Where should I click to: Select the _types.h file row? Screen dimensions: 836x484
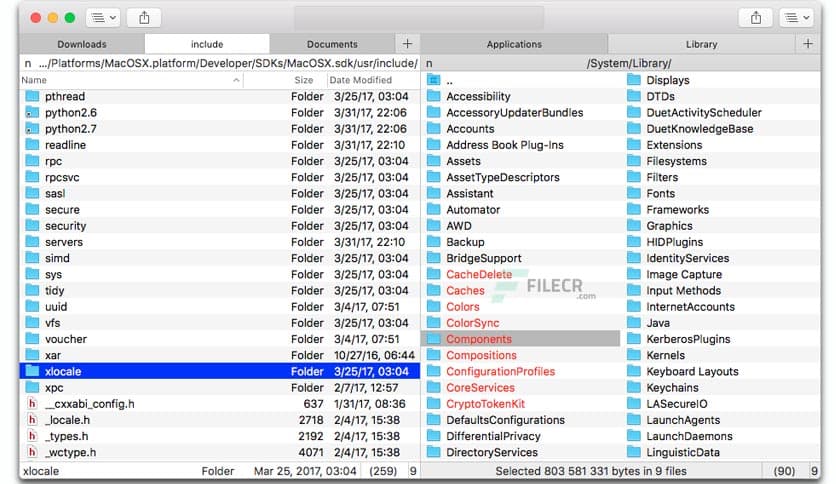click(220, 436)
